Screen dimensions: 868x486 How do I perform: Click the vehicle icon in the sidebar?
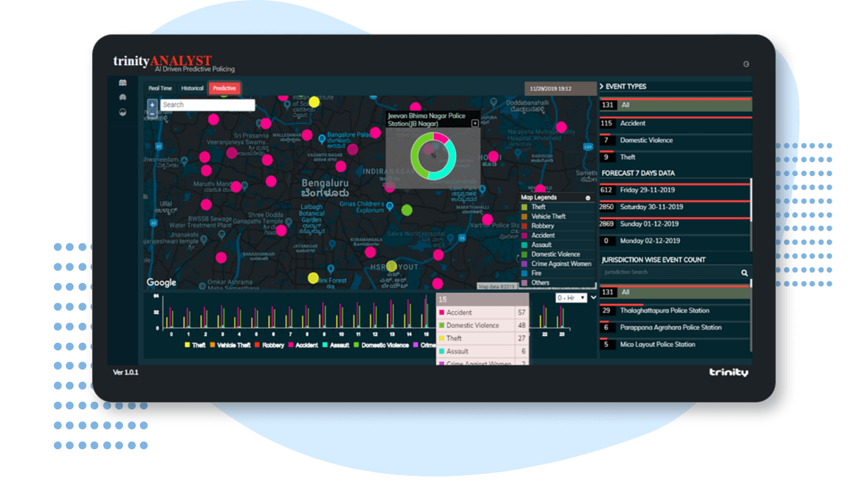click(122, 97)
